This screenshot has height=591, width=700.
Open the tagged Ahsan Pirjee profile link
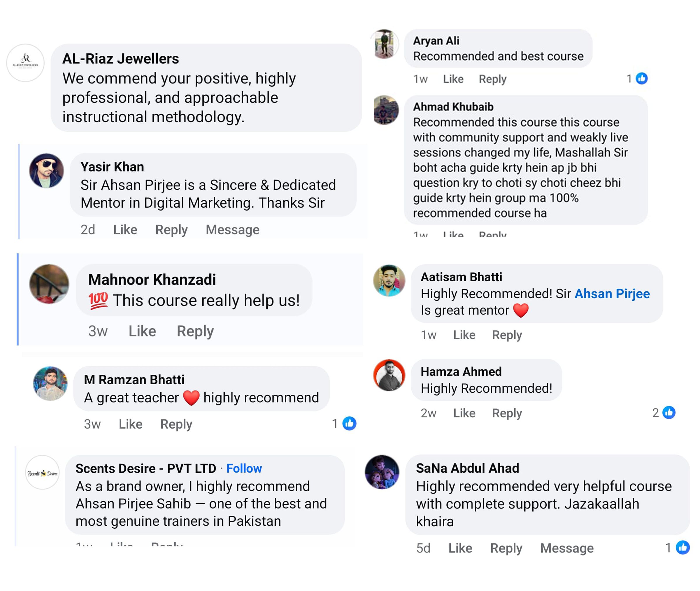click(x=612, y=294)
